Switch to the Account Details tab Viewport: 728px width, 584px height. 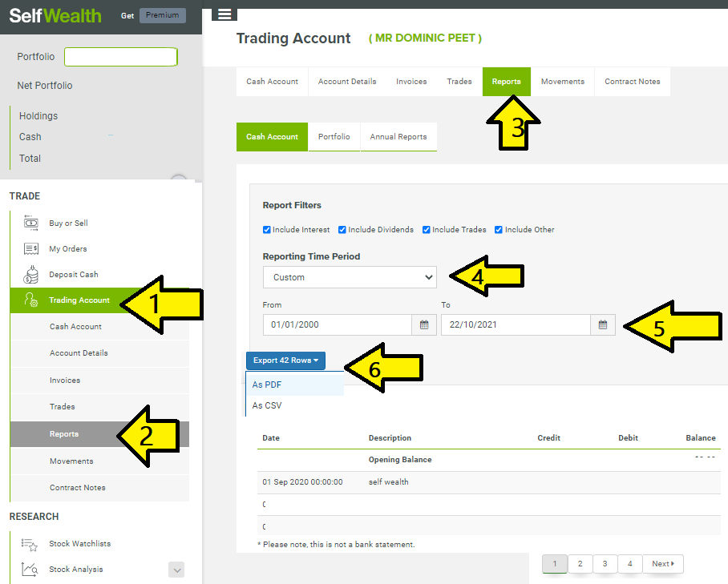pyautogui.click(x=347, y=82)
